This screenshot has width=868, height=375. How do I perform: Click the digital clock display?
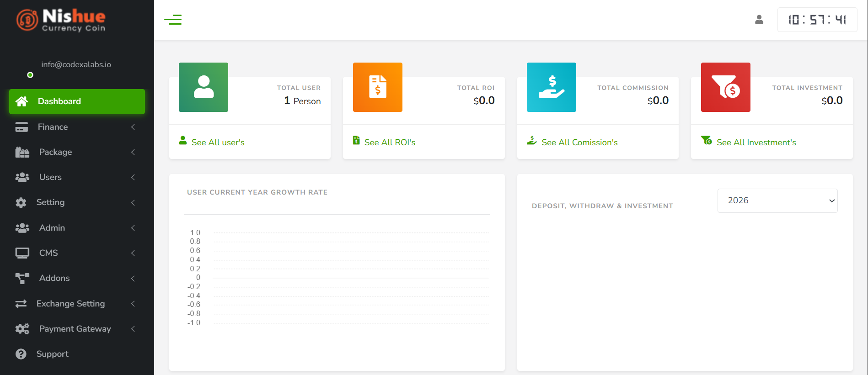(817, 20)
